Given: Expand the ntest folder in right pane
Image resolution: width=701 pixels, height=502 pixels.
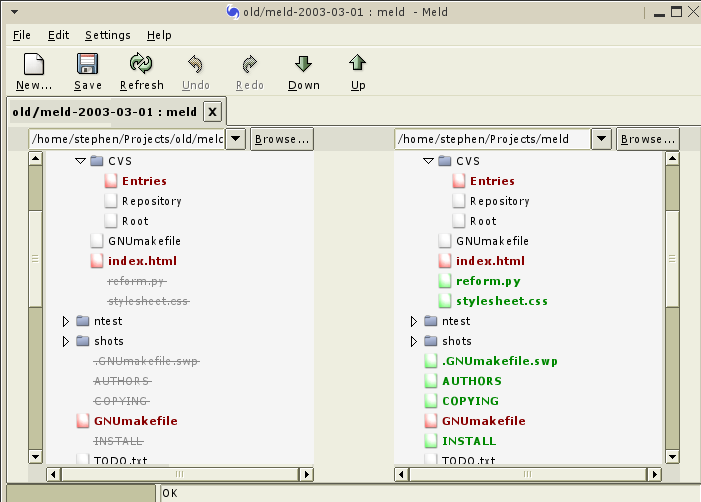Looking at the screenshot, I should pos(414,321).
